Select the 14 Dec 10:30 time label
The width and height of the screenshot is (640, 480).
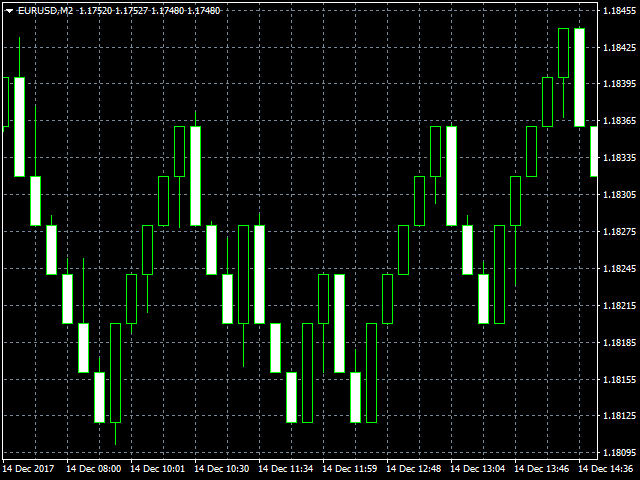pos(221,468)
